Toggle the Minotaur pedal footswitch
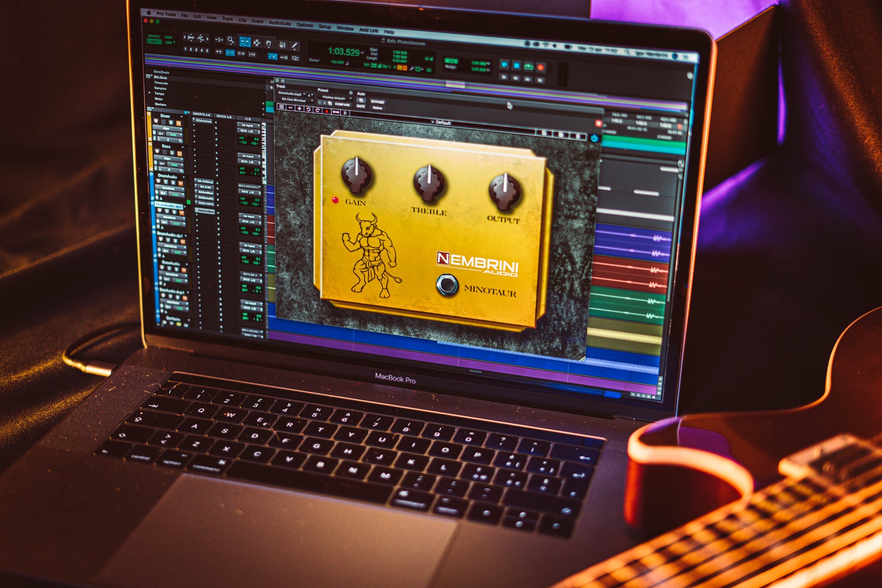This screenshot has width=882, height=588. pos(446,285)
